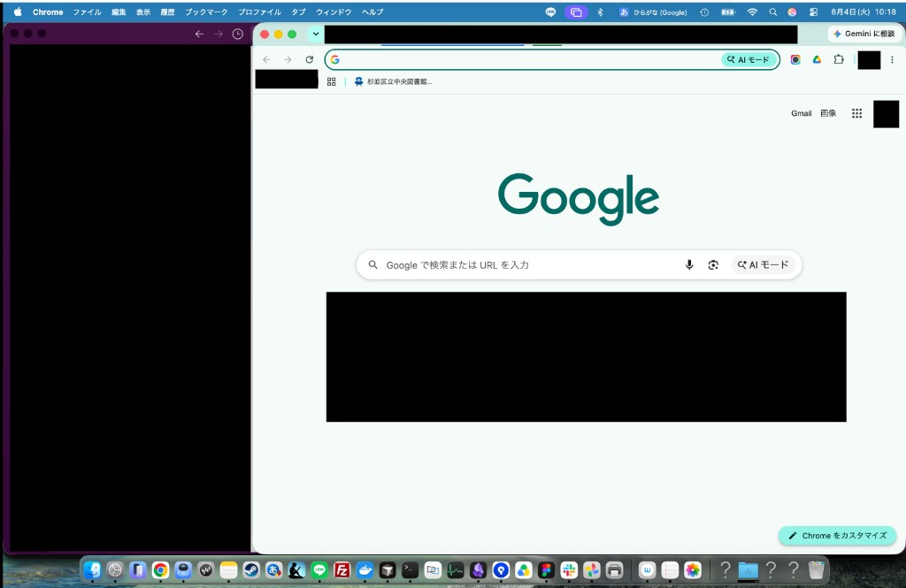
Task: Start voice search with microphone icon
Action: (x=688, y=264)
